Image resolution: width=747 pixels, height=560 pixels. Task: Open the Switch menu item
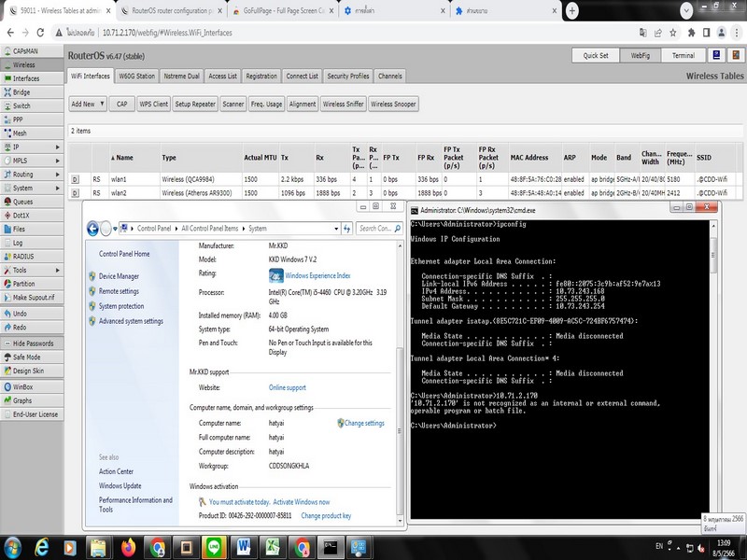coord(32,105)
